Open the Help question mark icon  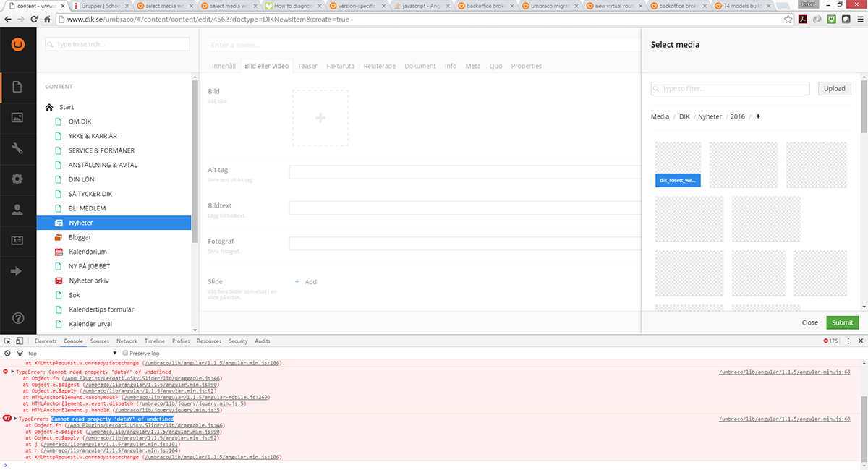[x=18, y=319]
